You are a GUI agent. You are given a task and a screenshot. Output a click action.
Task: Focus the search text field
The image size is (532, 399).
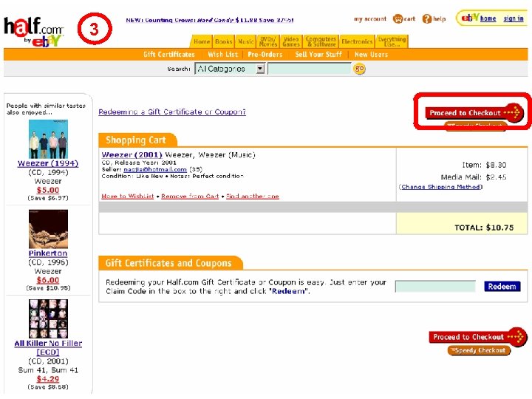point(309,69)
